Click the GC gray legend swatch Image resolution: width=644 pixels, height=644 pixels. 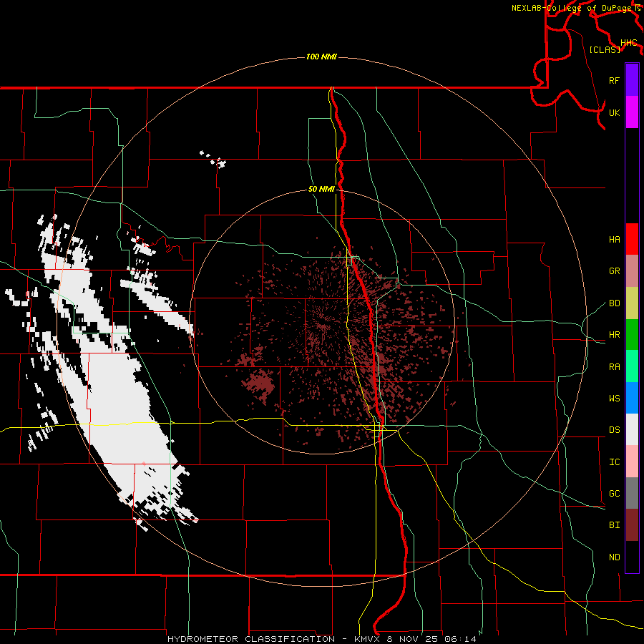click(x=632, y=493)
